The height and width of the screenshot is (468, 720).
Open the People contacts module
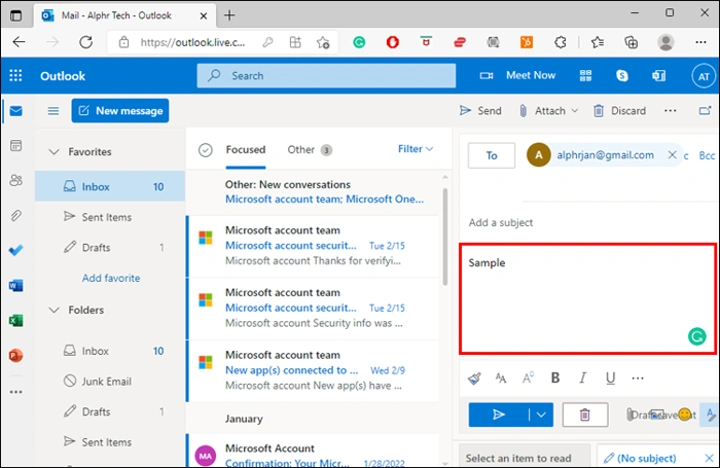click(16, 180)
